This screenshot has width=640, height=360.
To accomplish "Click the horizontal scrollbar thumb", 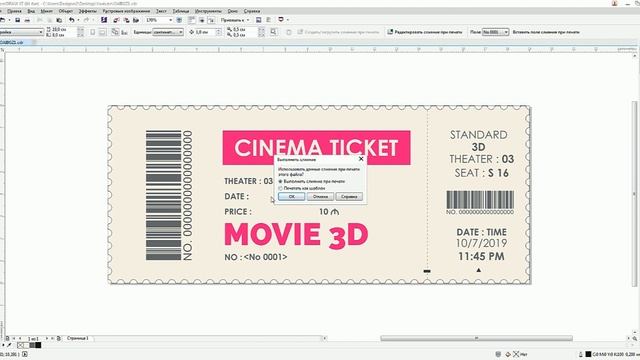I will (x=476, y=338).
